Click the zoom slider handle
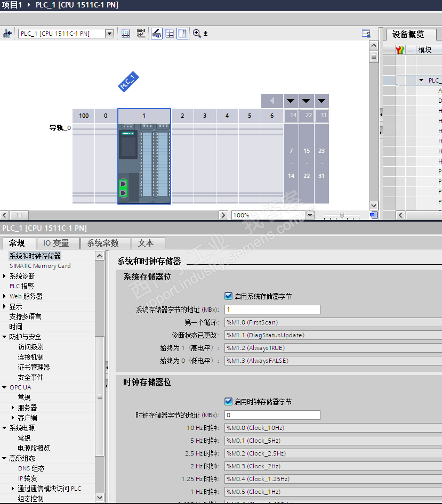Screen dimensions: 442x504 pyautogui.click(x=342, y=215)
